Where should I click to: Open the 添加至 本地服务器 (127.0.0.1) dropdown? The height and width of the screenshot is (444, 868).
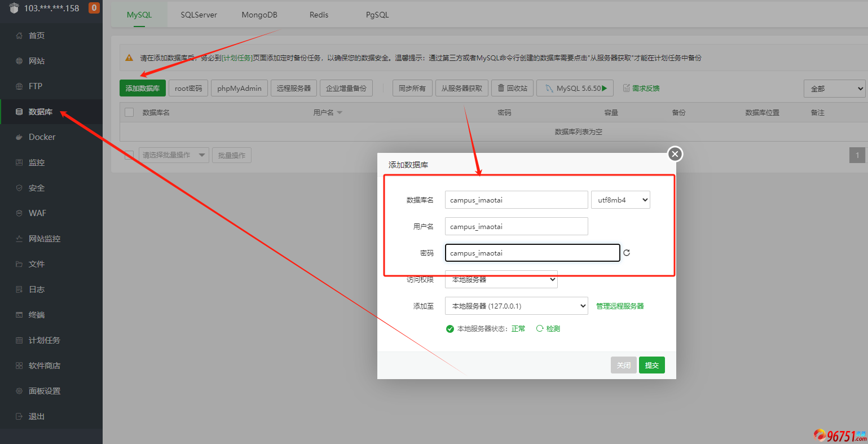point(517,306)
